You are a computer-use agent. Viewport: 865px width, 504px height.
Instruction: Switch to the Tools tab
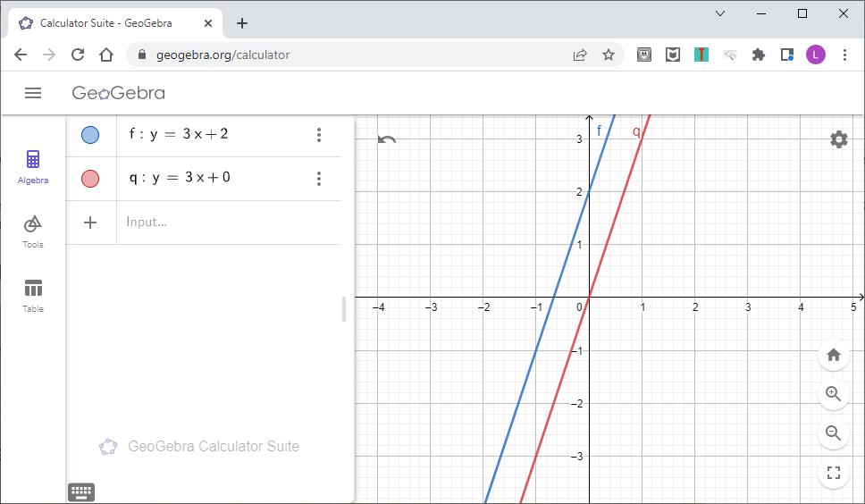(33, 231)
